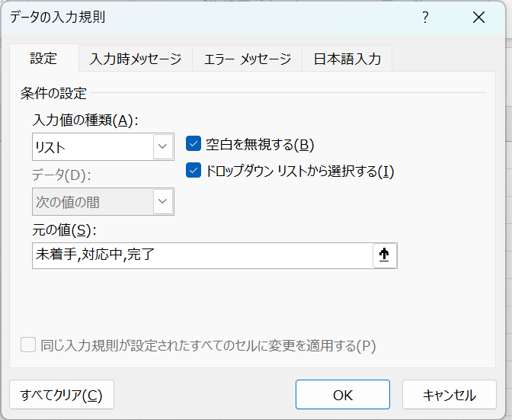Switch to the 設定 tab
The image size is (512, 420).
(x=43, y=58)
